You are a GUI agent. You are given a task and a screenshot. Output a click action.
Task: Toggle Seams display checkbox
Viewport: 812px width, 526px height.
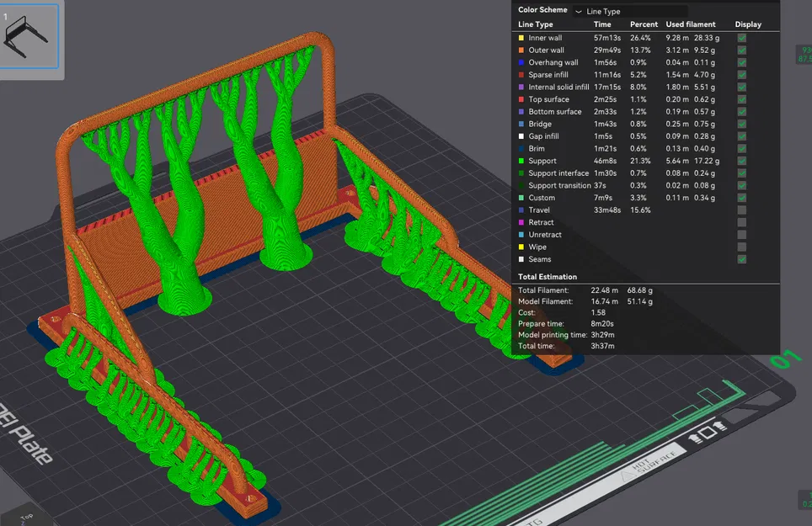click(741, 259)
